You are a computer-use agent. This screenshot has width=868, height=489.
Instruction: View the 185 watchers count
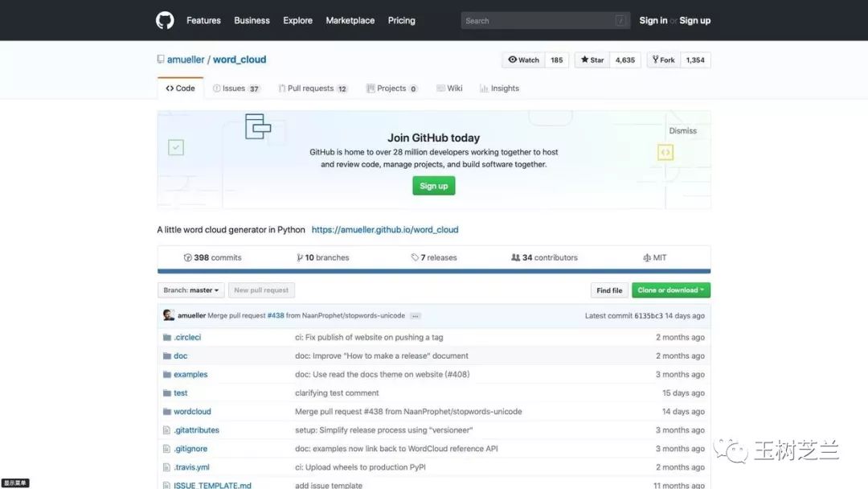point(557,60)
